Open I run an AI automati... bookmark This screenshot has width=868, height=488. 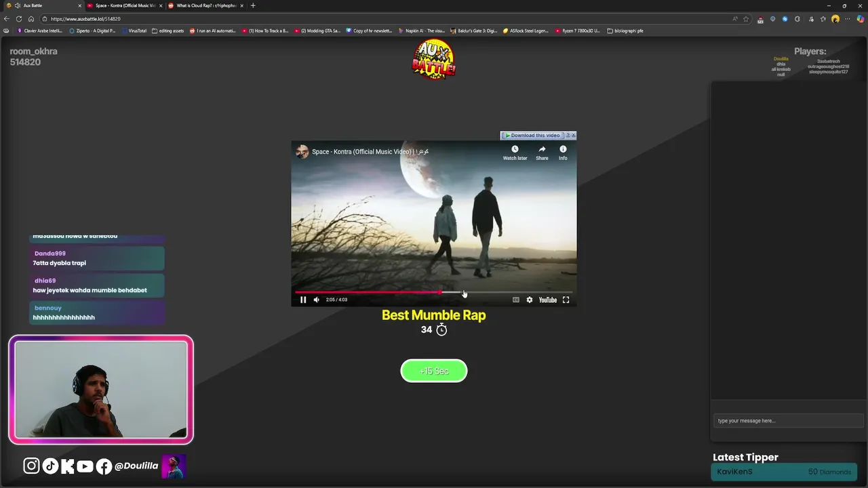coord(213,30)
